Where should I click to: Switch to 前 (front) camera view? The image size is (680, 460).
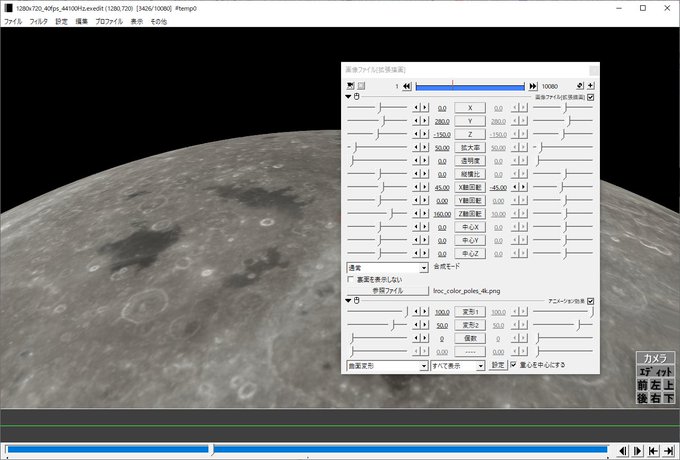tap(642, 385)
